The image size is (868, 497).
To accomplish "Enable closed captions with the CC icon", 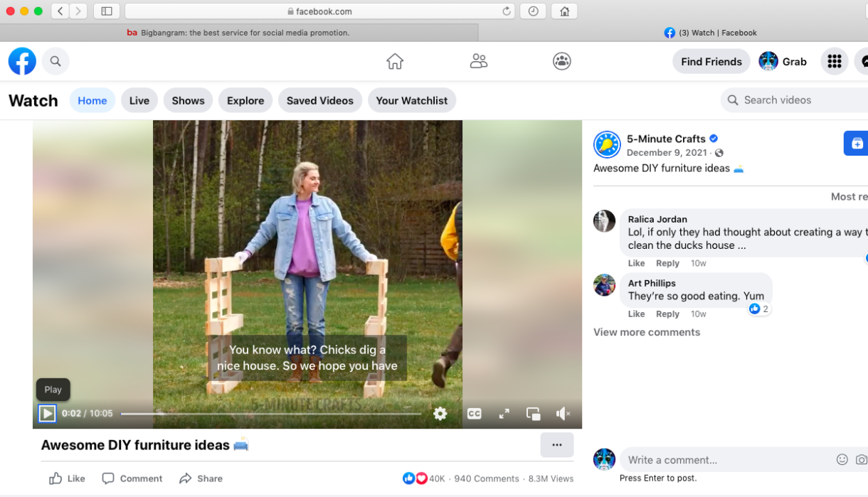I will click(x=474, y=413).
